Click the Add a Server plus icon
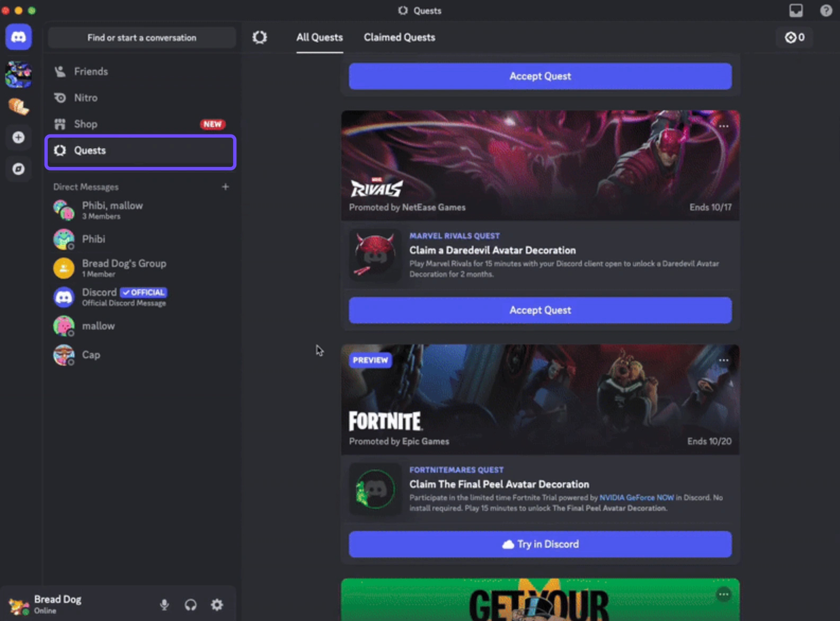Image resolution: width=840 pixels, height=621 pixels. 19,138
